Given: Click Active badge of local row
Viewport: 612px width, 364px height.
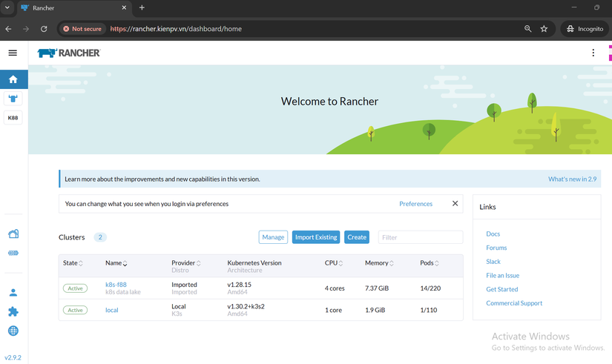Looking at the screenshot, I should [x=76, y=310].
